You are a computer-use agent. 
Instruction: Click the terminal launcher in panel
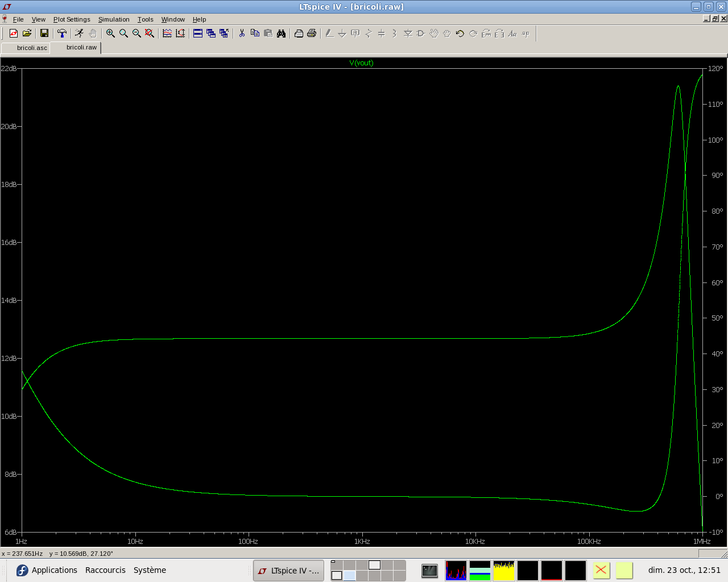tap(429, 571)
